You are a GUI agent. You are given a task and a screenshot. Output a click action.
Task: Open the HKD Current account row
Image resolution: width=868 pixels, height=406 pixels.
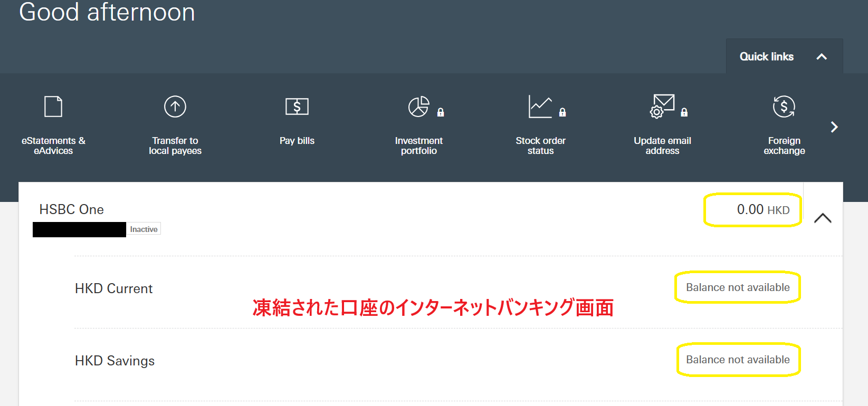point(114,288)
